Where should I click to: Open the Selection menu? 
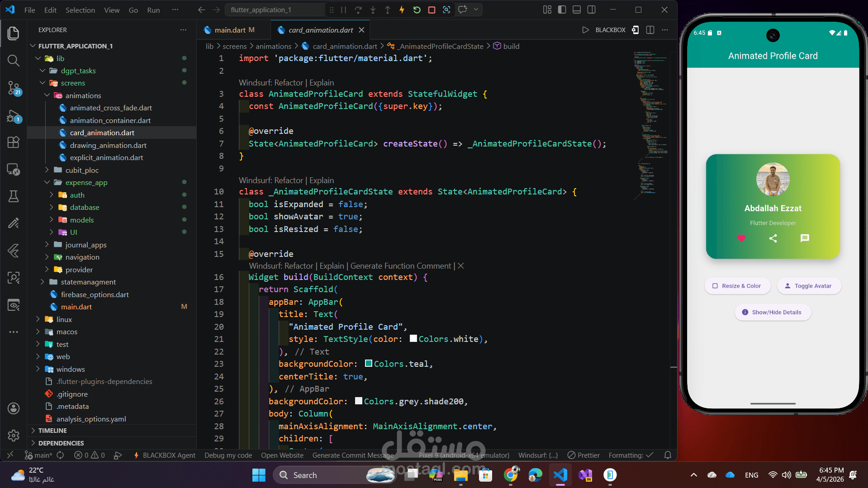(x=80, y=10)
